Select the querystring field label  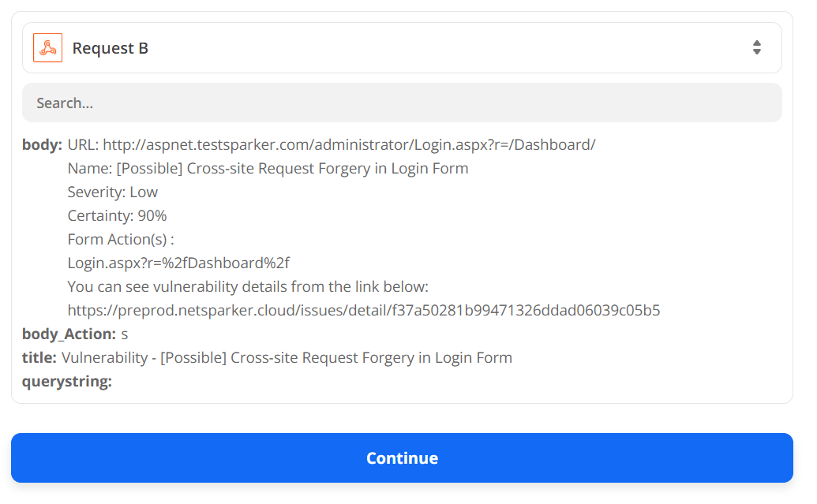click(x=67, y=382)
